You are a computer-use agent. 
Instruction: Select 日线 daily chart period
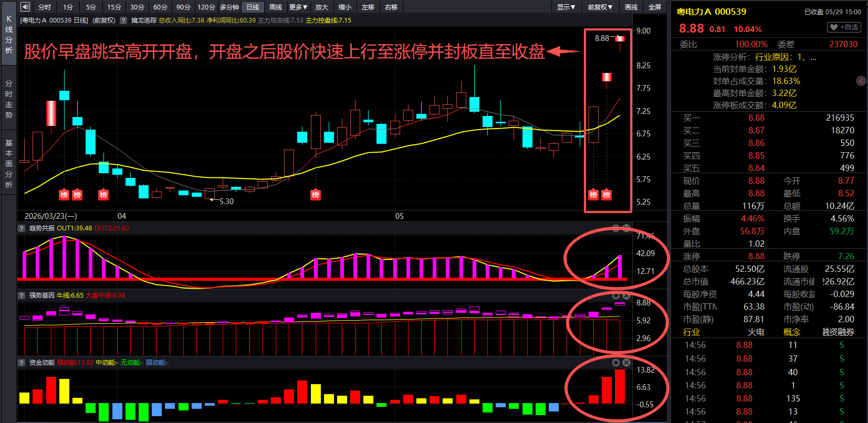[253, 7]
